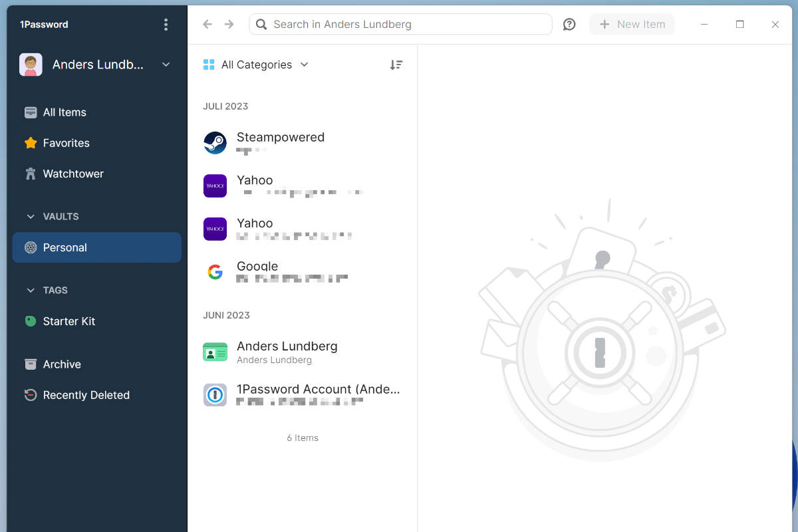Click the All Items card icon
The height and width of the screenshot is (532, 798).
pyautogui.click(x=31, y=112)
